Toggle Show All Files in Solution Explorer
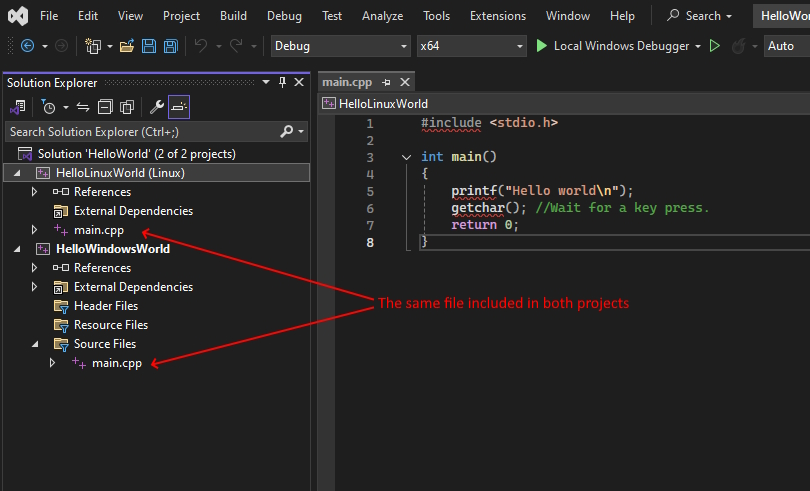The image size is (810, 491). coord(126,107)
